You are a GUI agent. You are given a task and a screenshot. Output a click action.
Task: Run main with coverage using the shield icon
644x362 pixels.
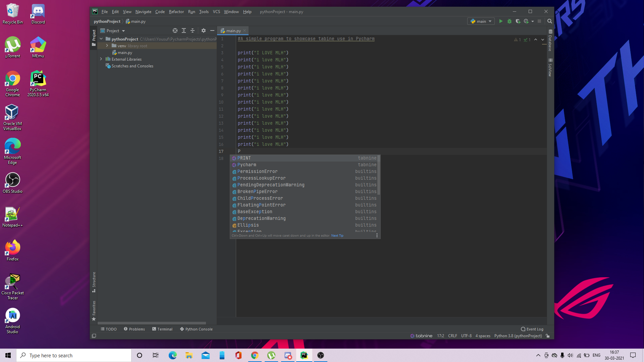(x=518, y=21)
